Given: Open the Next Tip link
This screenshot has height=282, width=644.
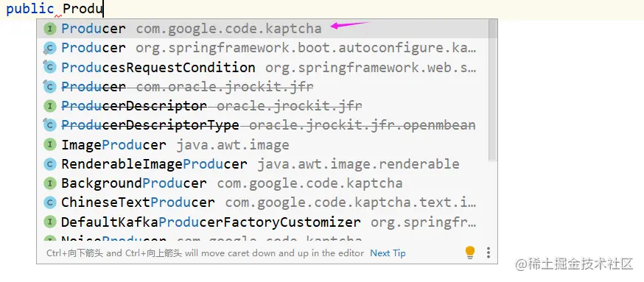Looking at the screenshot, I should pos(388,253).
